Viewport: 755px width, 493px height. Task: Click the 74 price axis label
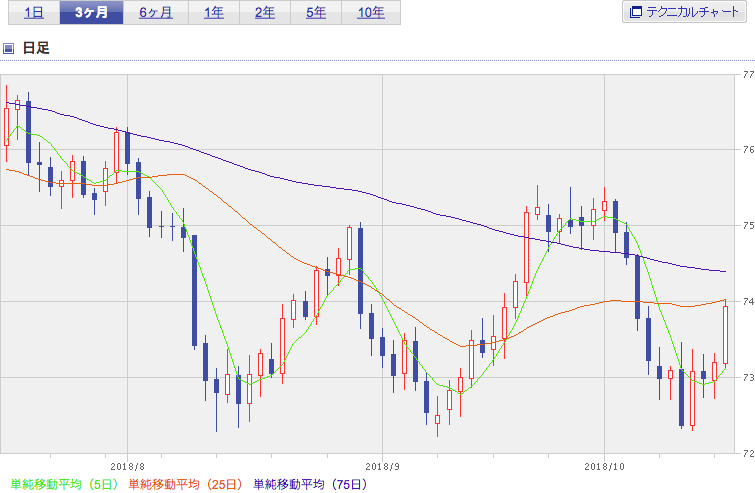(x=748, y=301)
